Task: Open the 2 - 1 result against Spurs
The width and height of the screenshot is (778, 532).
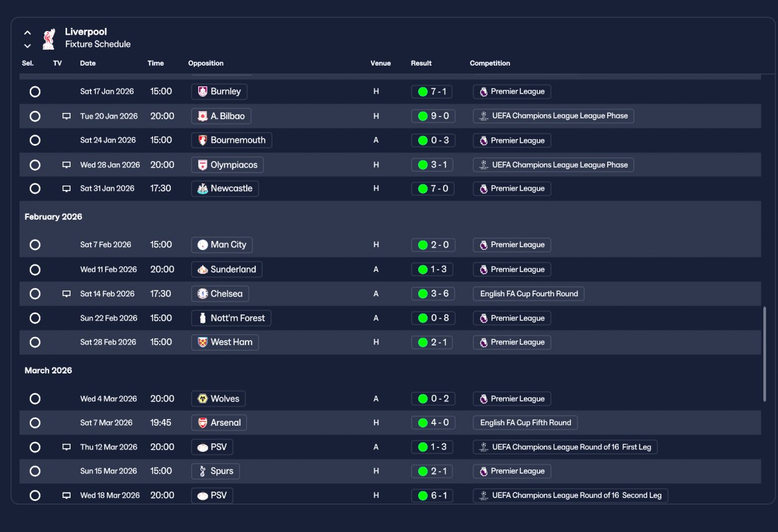Action: point(432,471)
